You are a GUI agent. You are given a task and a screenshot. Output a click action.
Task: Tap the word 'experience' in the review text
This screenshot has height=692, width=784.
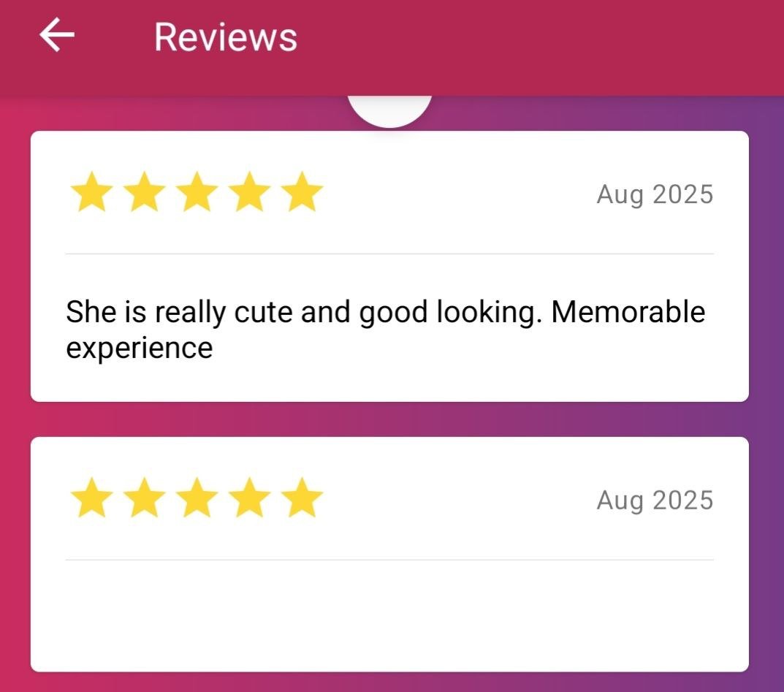pyautogui.click(x=140, y=349)
